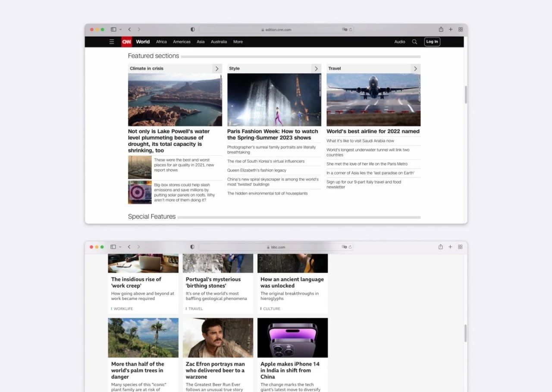Expand Travel section arrow
552x392 pixels.
415,69
